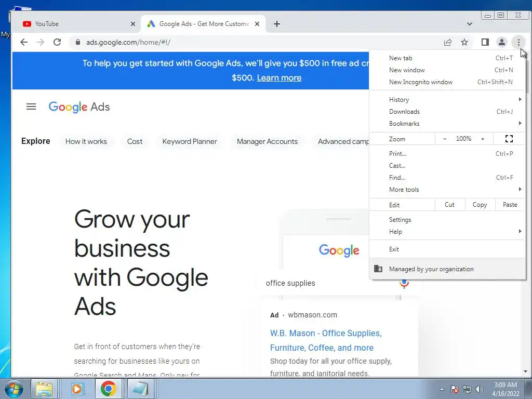Click the Google Ads logo
The width and height of the screenshot is (532, 399).
click(79, 107)
